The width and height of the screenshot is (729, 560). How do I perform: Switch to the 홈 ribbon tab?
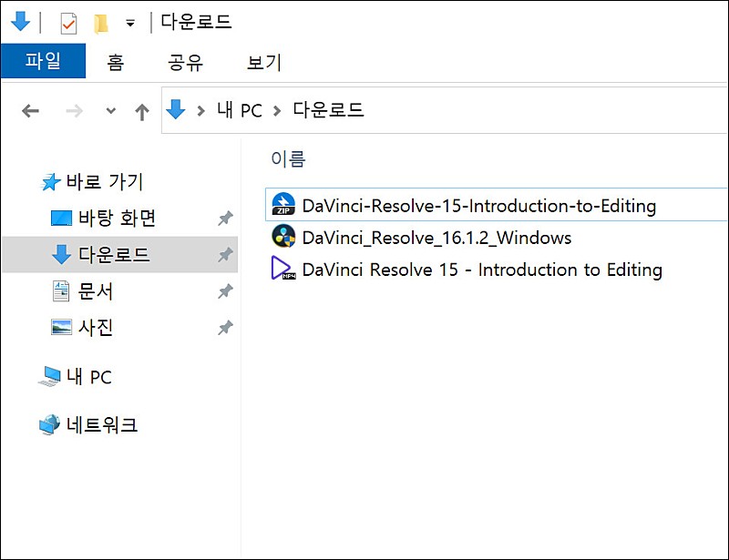(116, 62)
